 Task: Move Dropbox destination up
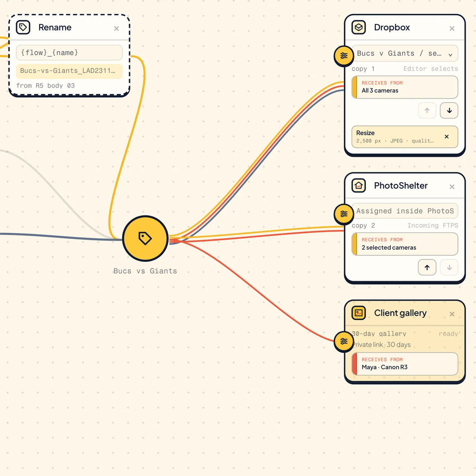[x=427, y=110]
